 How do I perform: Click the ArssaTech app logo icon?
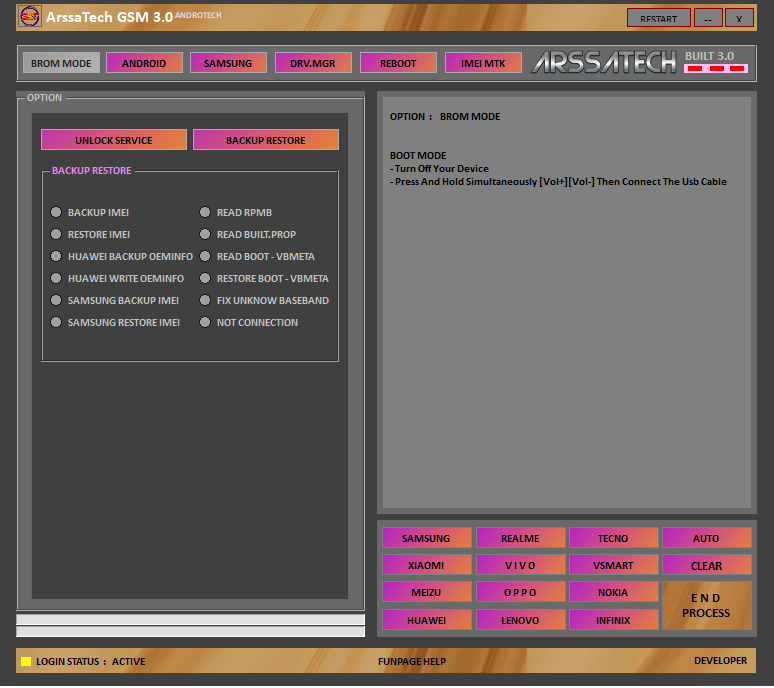pos(29,17)
